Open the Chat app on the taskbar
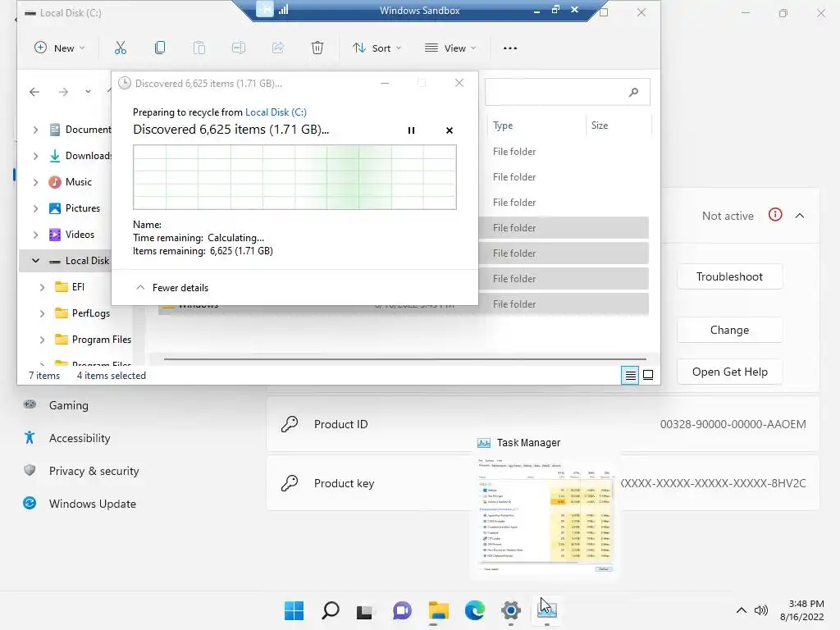The height and width of the screenshot is (630, 840). click(x=402, y=610)
